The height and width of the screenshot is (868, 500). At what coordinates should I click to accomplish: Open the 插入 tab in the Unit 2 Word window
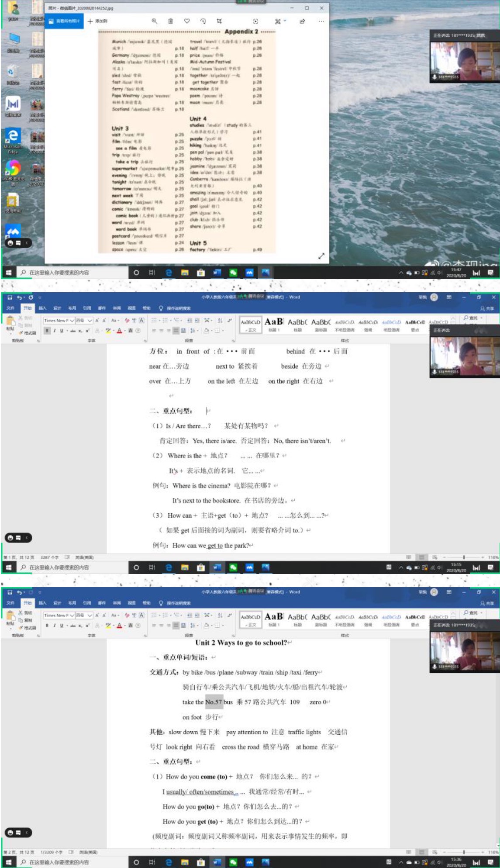[x=42, y=603]
